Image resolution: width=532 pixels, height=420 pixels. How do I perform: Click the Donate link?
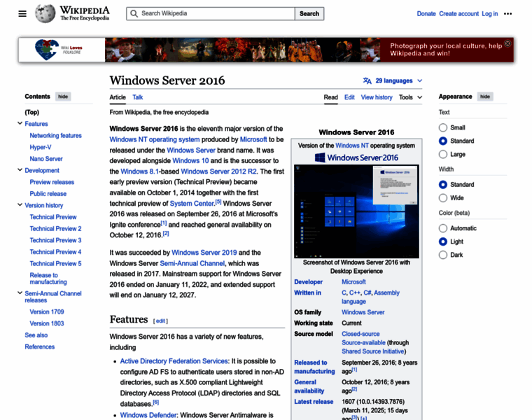tap(426, 13)
